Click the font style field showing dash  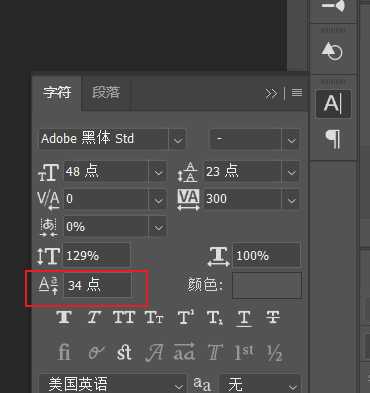pos(246,139)
